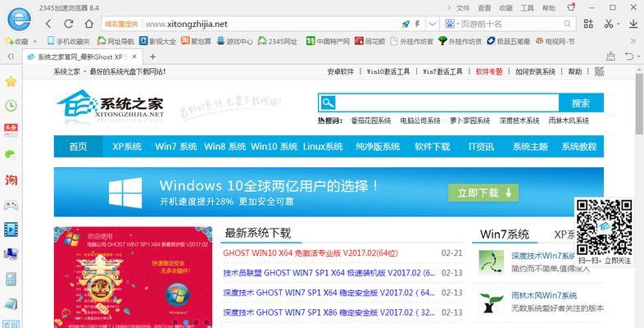Open the notepad icon in sidebar
This screenshot has width=644, height=328.
[11, 304]
